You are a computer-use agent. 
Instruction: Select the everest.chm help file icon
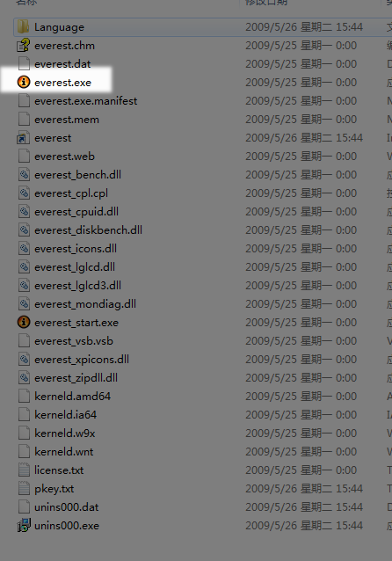[24, 46]
